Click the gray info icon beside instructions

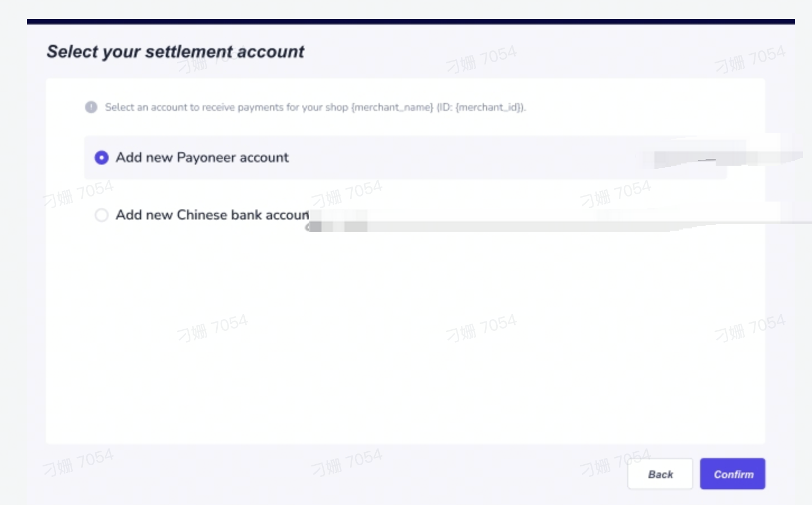pos(91,107)
